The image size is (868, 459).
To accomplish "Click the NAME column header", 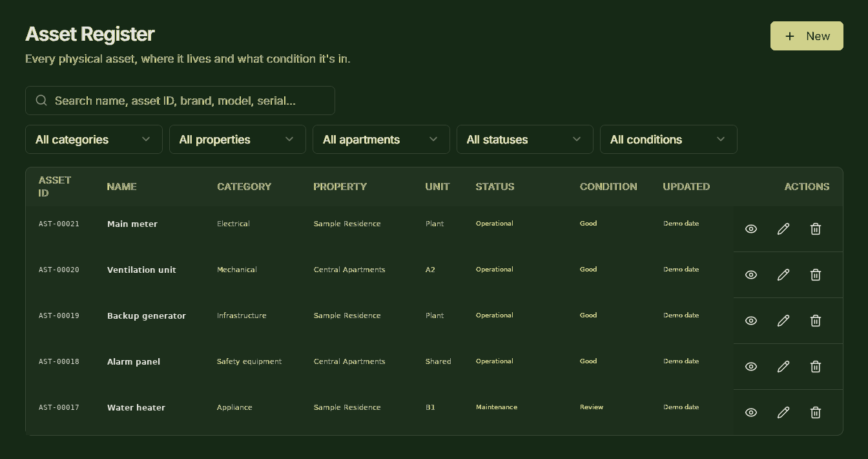I will point(121,186).
